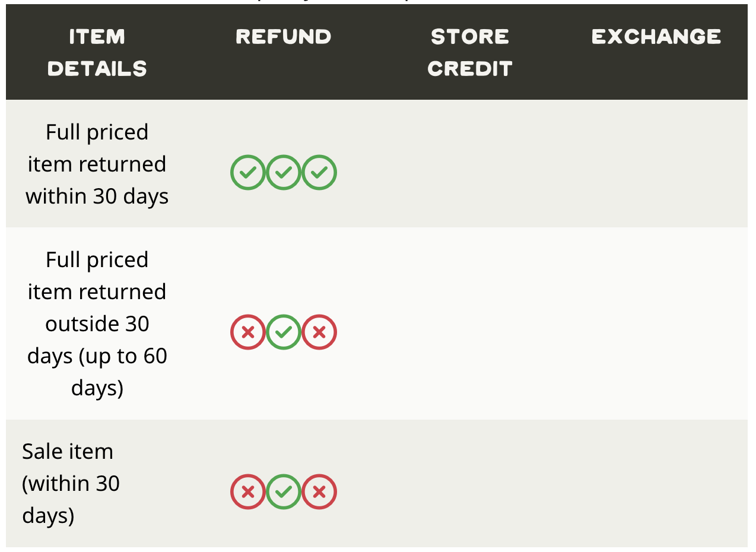The height and width of the screenshot is (552, 756).
Task: Select the Exchange column header
Action: pos(656,37)
